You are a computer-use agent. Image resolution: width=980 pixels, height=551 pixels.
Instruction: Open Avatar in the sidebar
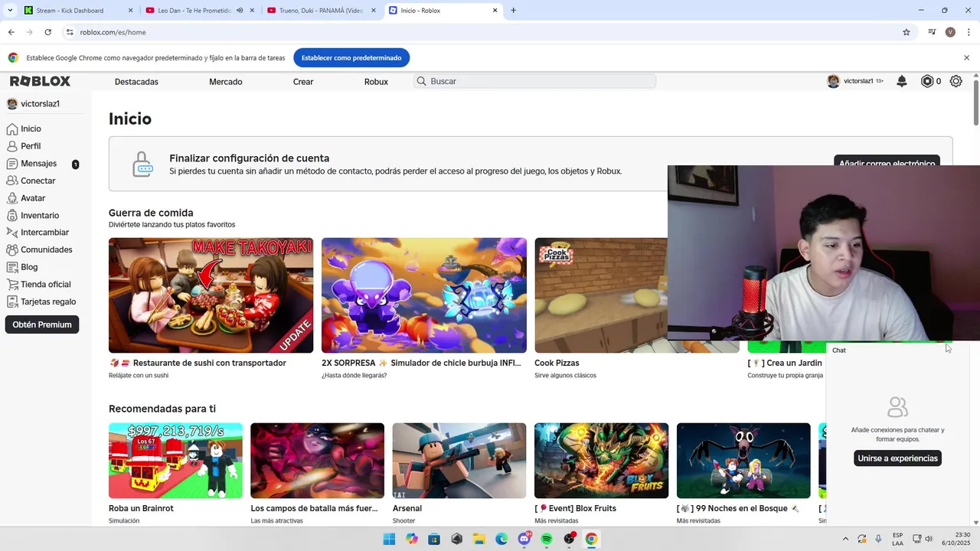tap(33, 198)
